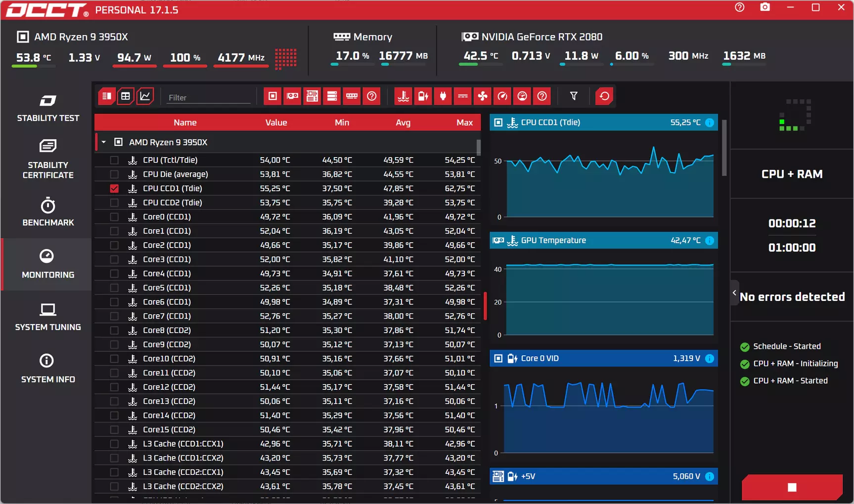Screen dimensions: 854x504
Task: Toggle the motherboard sensors filter
Action: click(x=312, y=96)
